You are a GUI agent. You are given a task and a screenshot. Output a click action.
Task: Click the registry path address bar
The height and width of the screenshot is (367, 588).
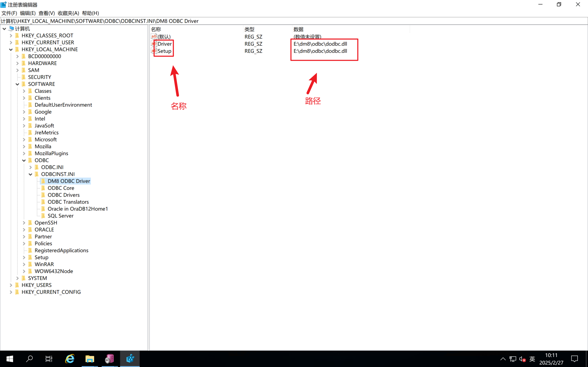pyautogui.click(x=294, y=21)
